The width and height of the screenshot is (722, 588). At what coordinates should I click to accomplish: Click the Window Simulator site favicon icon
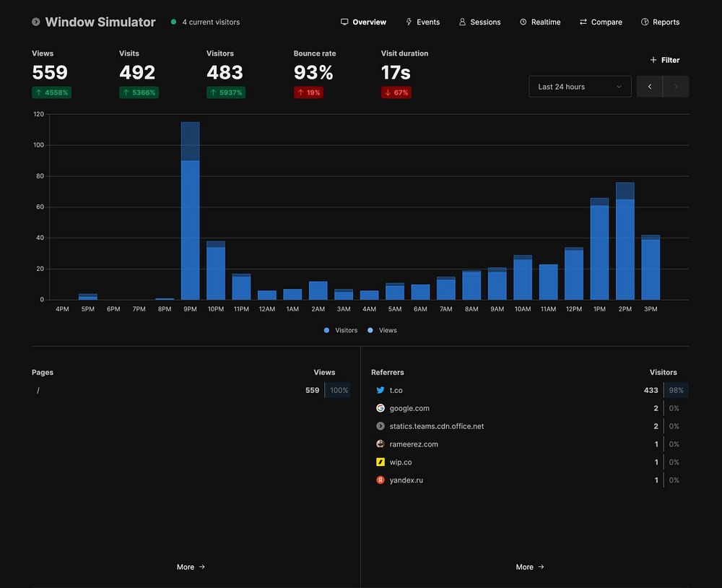(36, 22)
